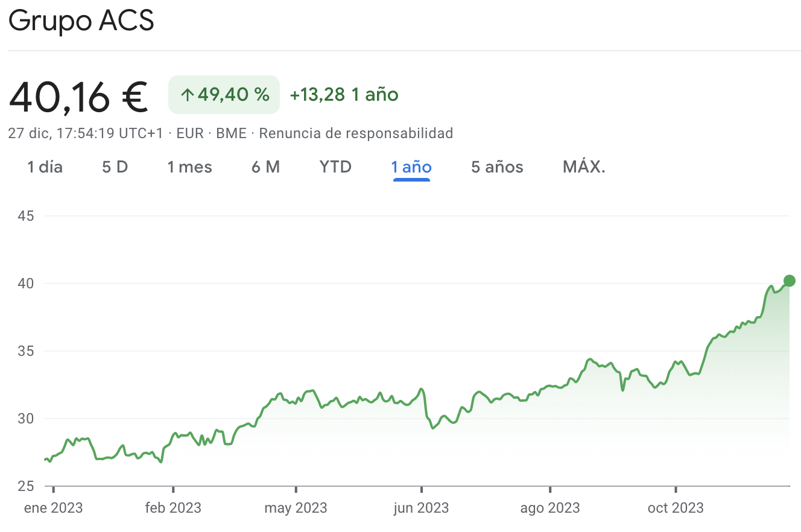Click the green endpoint dot on chart
The image size is (801, 532).
tap(789, 280)
